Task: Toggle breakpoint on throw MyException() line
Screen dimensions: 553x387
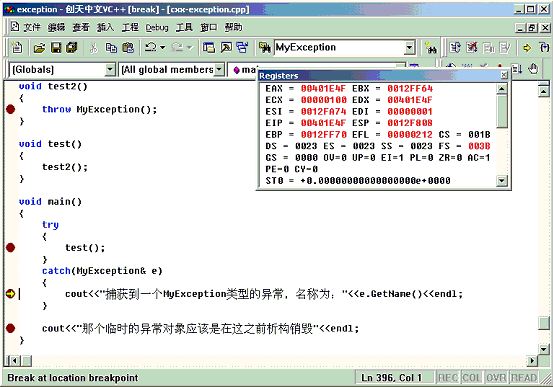Action: [x=11, y=109]
